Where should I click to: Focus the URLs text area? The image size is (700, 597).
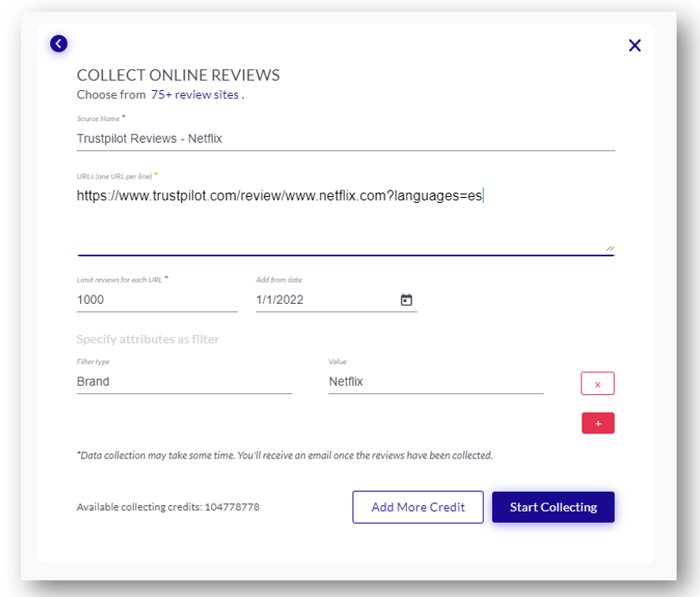[x=346, y=220]
